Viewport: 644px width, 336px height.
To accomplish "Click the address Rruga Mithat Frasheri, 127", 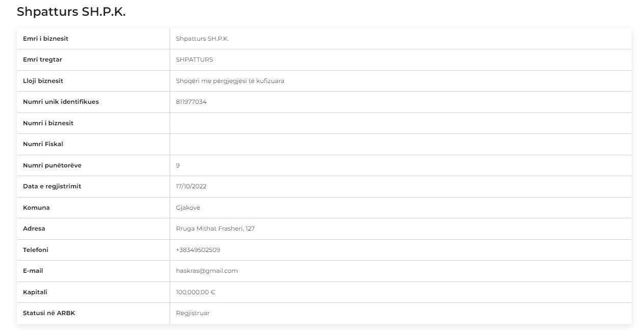I will (x=216, y=229).
